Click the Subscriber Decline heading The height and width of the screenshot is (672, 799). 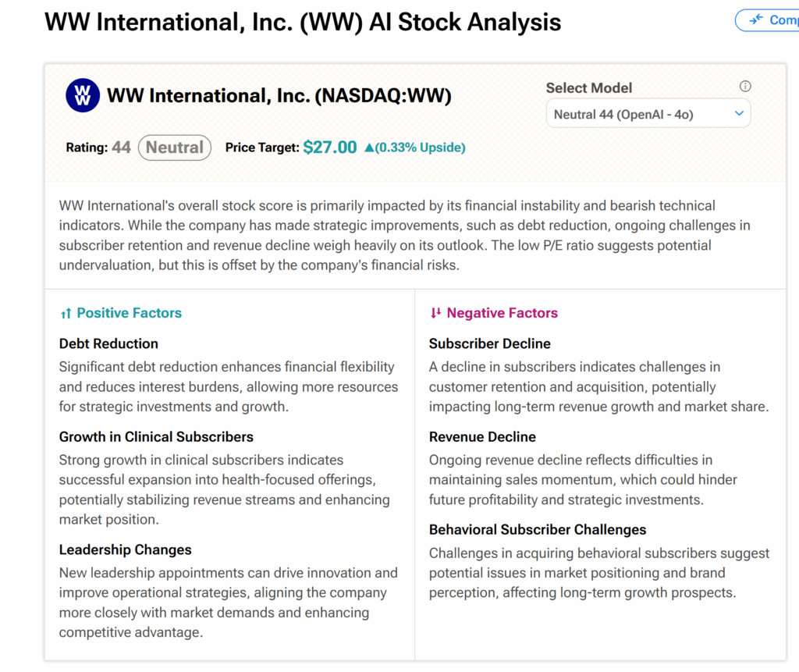pyautogui.click(x=489, y=343)
